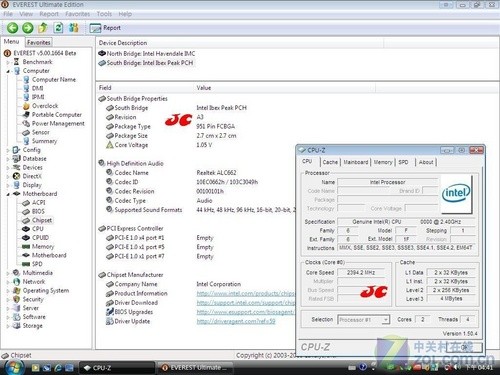Click the Value column header

click(x=285, y=88)
